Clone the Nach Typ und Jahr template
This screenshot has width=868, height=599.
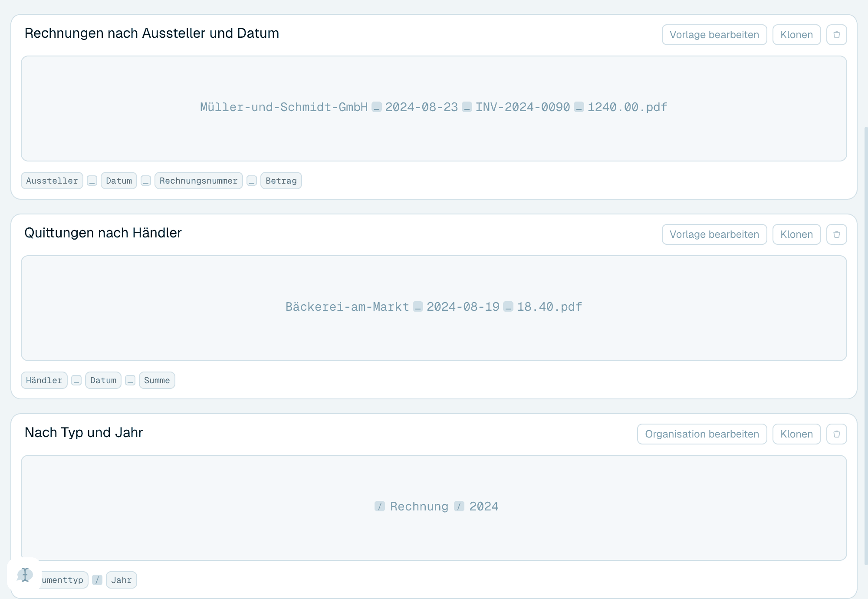click(796, 434)
